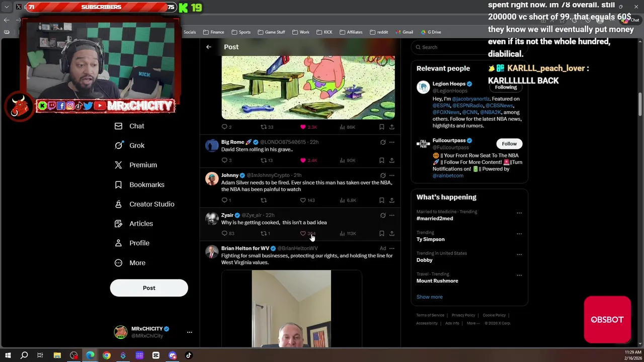644x362 pixels.
Task: Bookmark Johnny's reply
Action: [381, 200]
